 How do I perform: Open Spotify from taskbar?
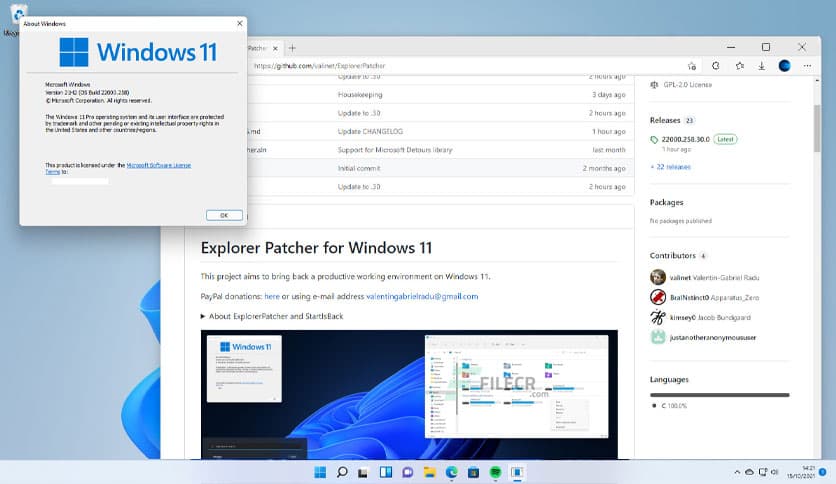coord(495,472)
